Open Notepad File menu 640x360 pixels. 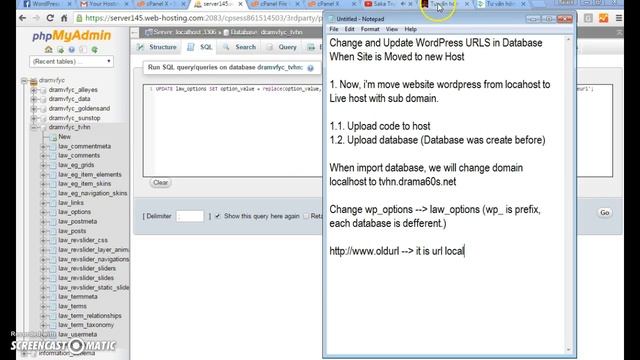[x=334, y=29]
